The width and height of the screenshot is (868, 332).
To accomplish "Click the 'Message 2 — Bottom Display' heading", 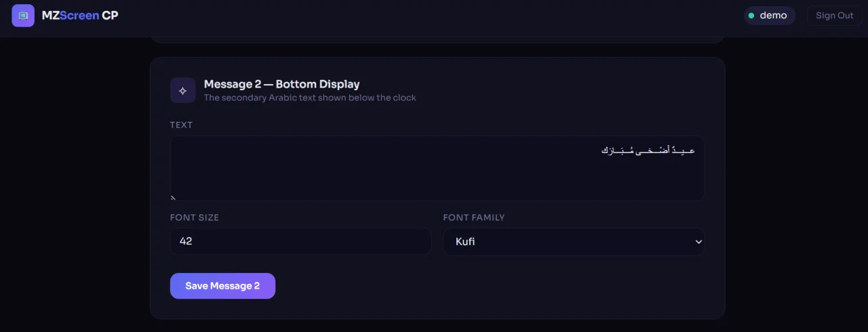I will coord(282,84).
